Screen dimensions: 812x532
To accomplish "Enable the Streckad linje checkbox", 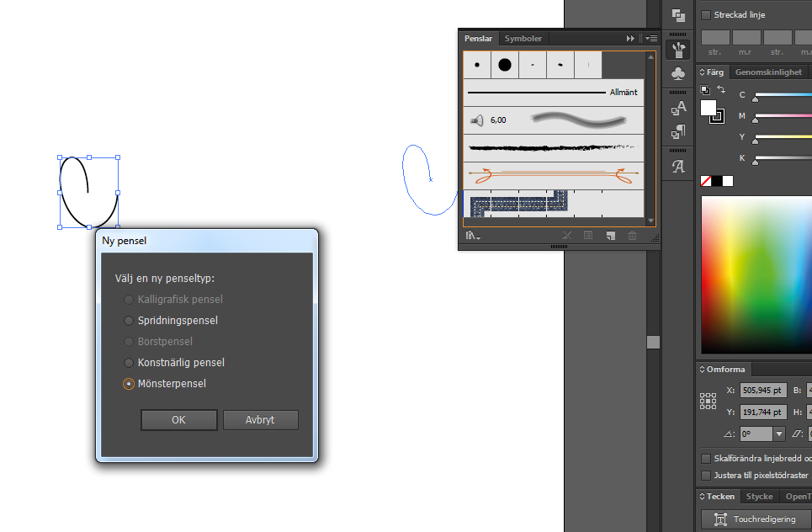I will (x=705, y=14).
